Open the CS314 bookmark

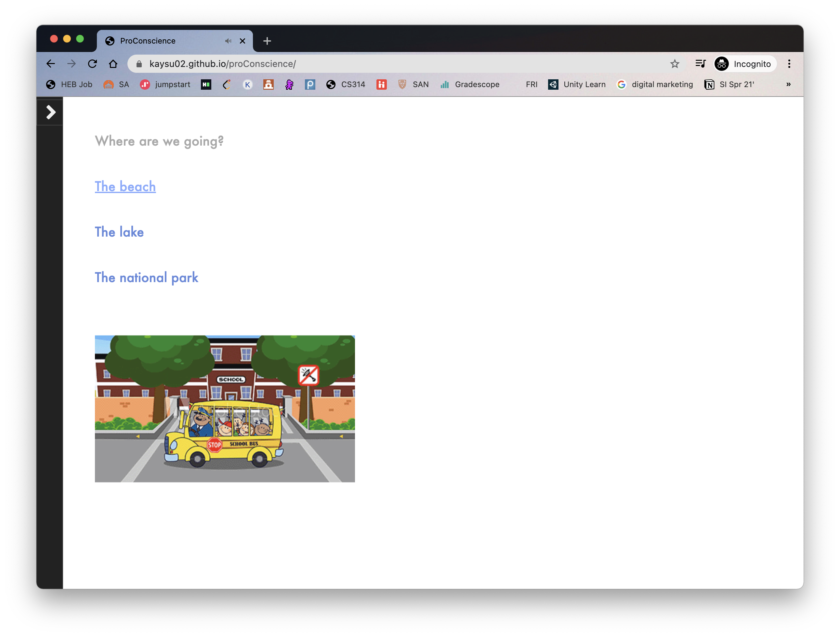click(x=346, y=84)
